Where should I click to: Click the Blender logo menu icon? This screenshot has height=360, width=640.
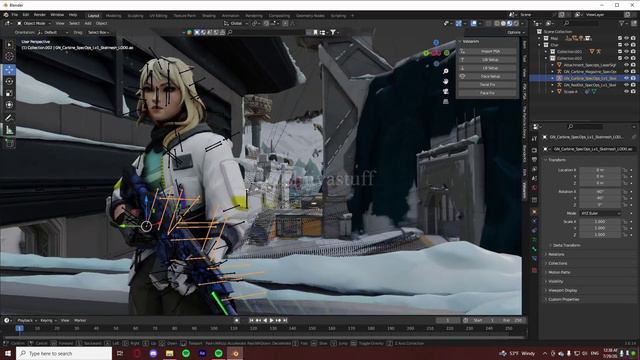(x=6, y=15)
